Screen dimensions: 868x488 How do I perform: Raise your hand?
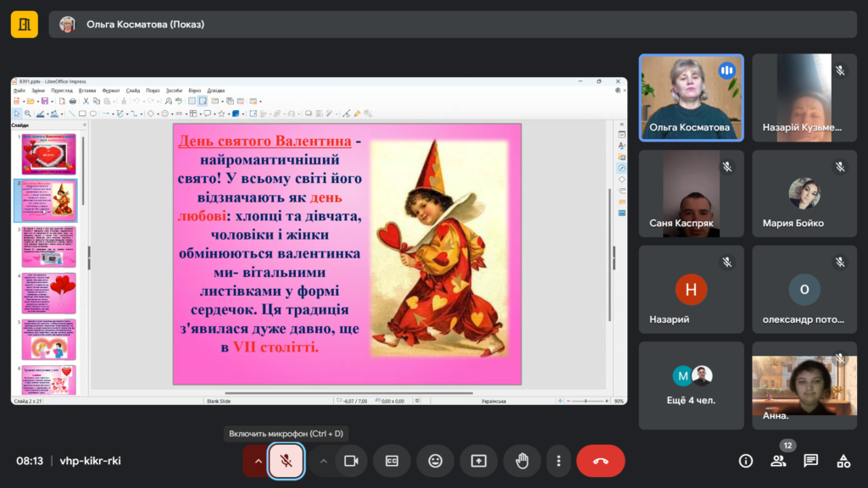tap(522, 461)
